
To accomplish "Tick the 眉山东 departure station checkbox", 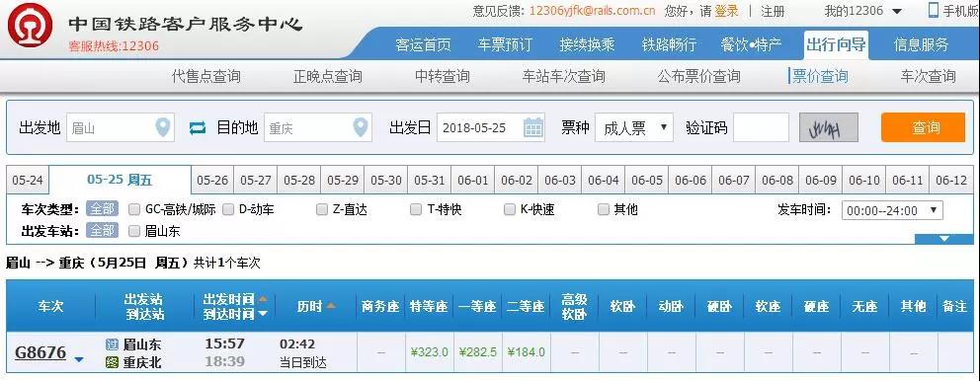I will pos(134,231).
